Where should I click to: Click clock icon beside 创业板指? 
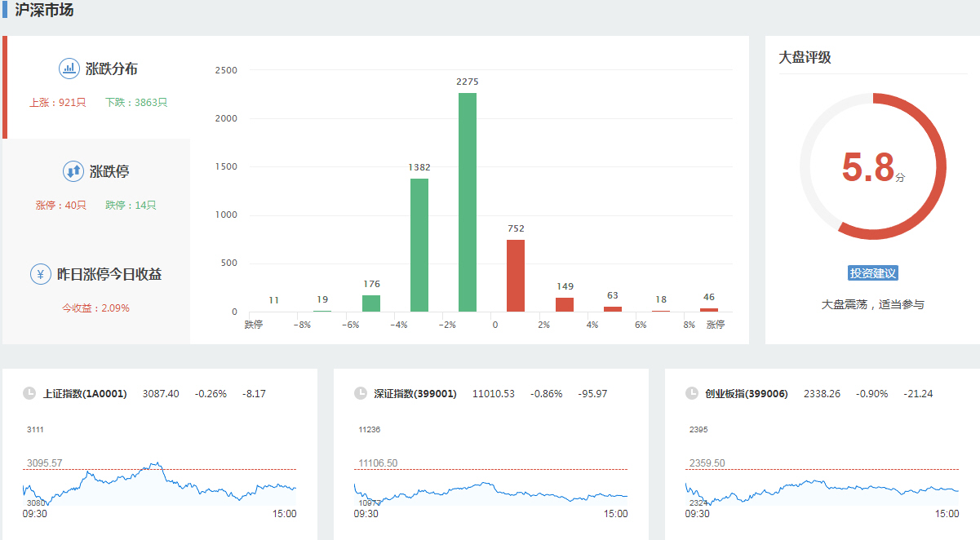[x=692, y=393]
